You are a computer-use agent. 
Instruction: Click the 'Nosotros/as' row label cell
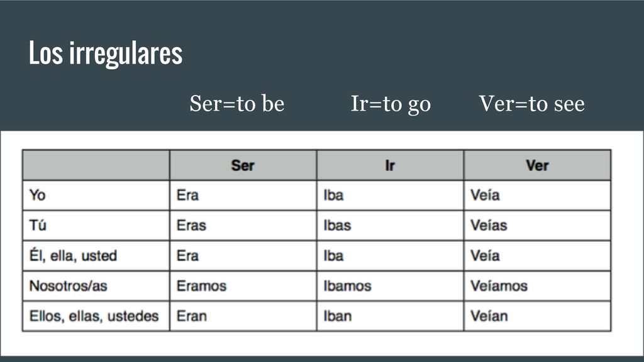[x=96, y=286]
